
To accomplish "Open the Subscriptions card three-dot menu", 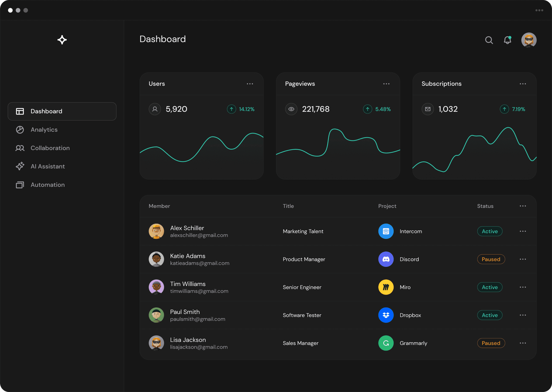I will 523,84.
